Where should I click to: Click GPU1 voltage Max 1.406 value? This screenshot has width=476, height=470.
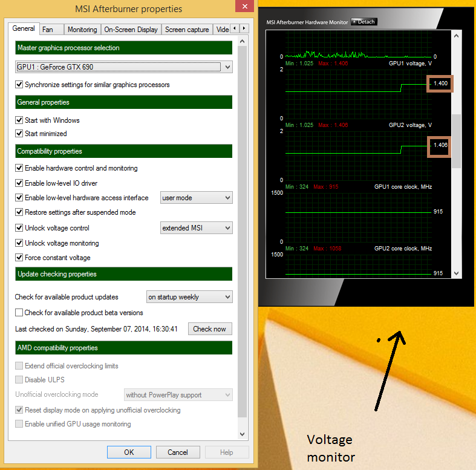[333, 64]
